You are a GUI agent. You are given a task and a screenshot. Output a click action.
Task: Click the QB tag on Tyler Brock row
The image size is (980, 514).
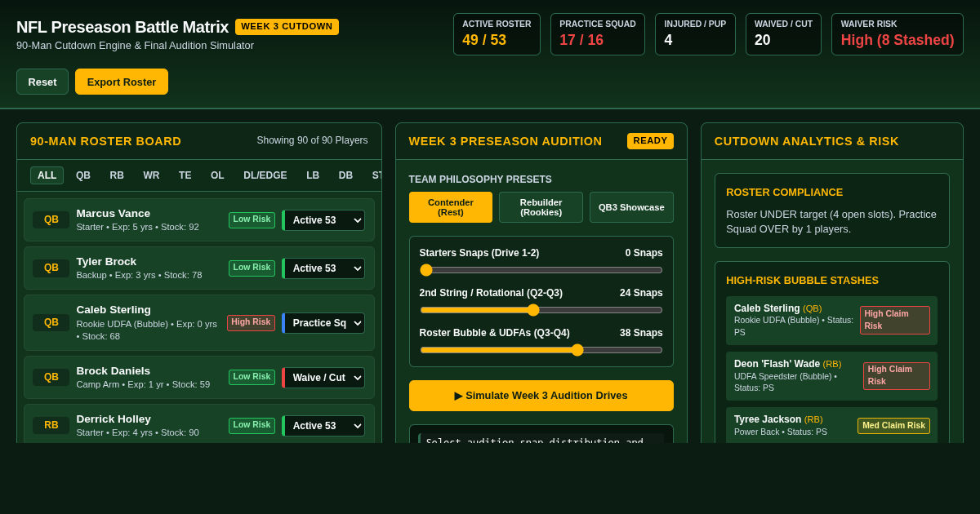[x=51, y=268]
